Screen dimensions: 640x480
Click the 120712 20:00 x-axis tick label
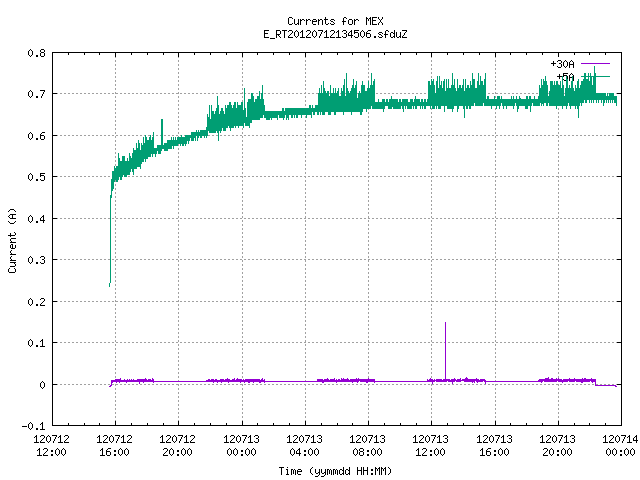coord(178,445)
